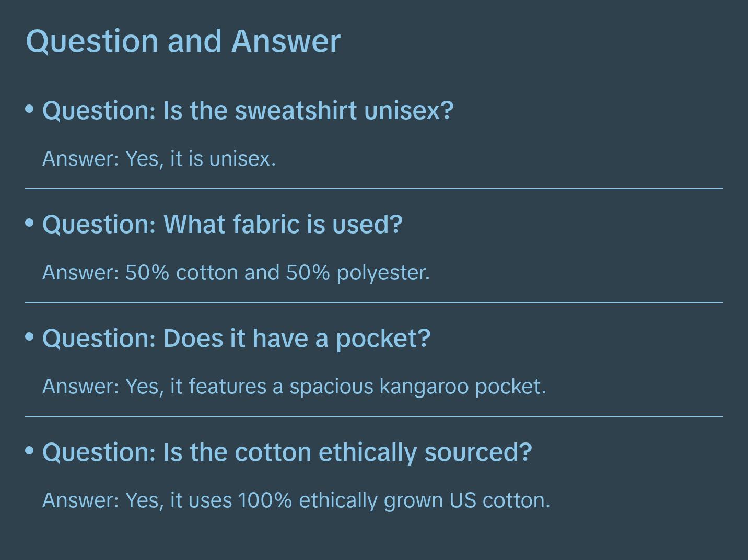The width and height of the screenshot is (748, 560).
Task: Click the divider line below the fabric answer
Action: point(374,302)
